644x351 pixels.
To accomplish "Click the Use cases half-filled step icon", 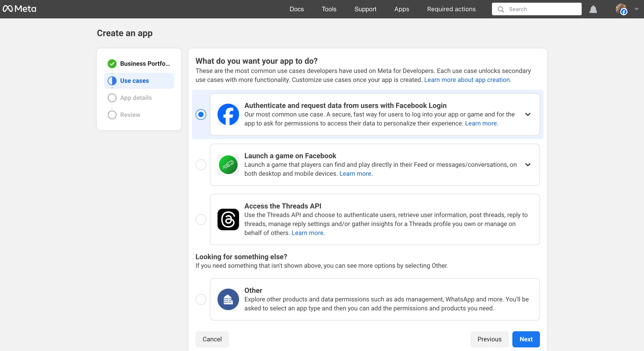I will [x=112, y=81].
